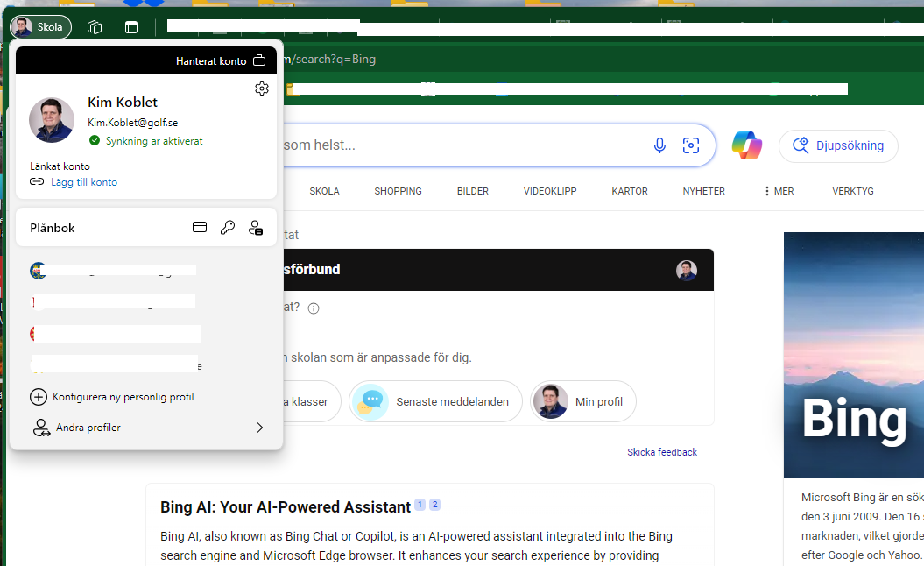
Task: Click the Djupsökning button
Action: [838, 145]
